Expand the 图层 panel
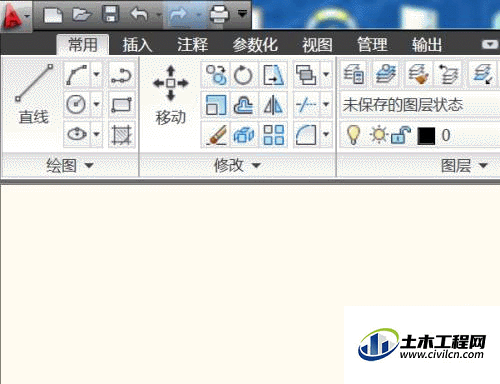The image size is (500, 384). tap(465, 165)
